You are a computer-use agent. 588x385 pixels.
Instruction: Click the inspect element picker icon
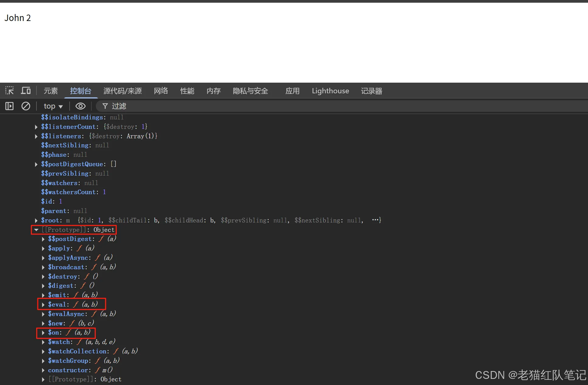tap(9, 91)
